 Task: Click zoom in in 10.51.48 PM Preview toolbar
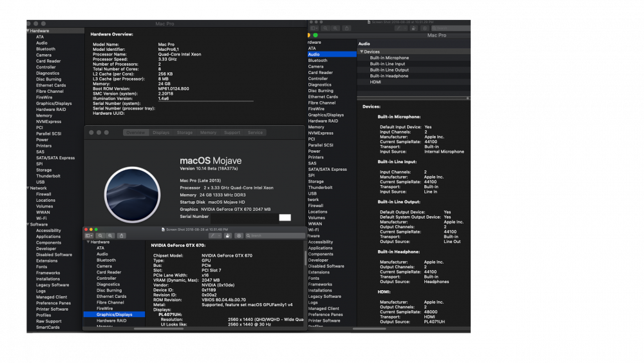click(x=110, y=235)
